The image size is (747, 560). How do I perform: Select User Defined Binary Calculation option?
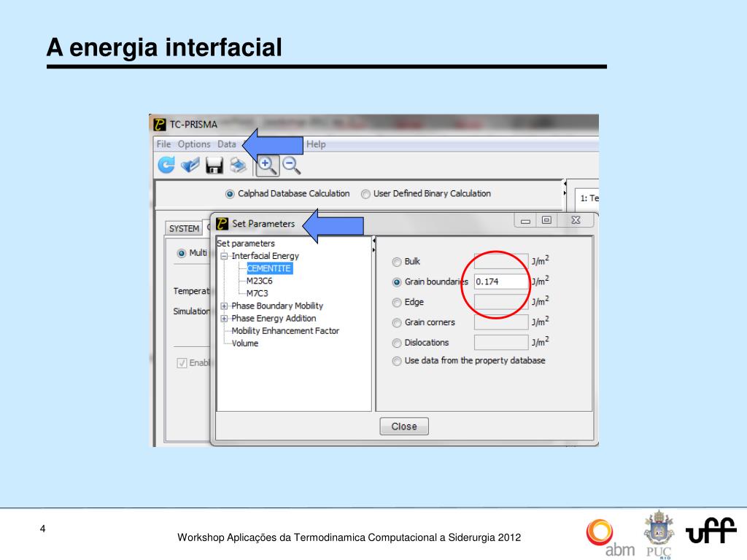click(365, 194)
